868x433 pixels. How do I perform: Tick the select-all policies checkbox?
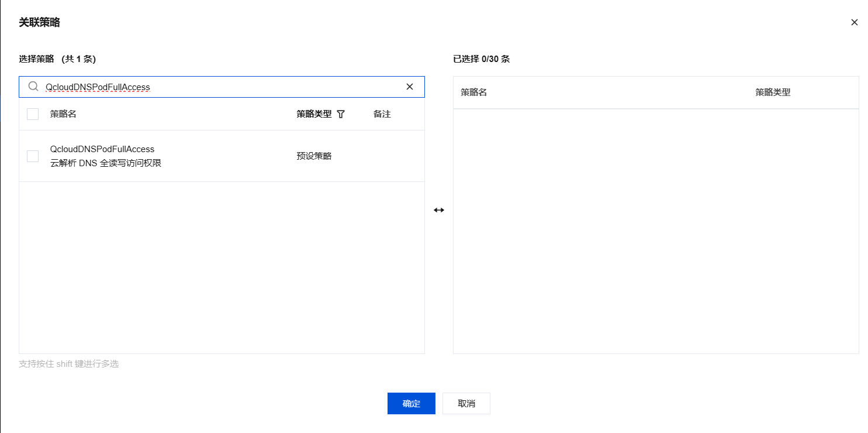33,114
